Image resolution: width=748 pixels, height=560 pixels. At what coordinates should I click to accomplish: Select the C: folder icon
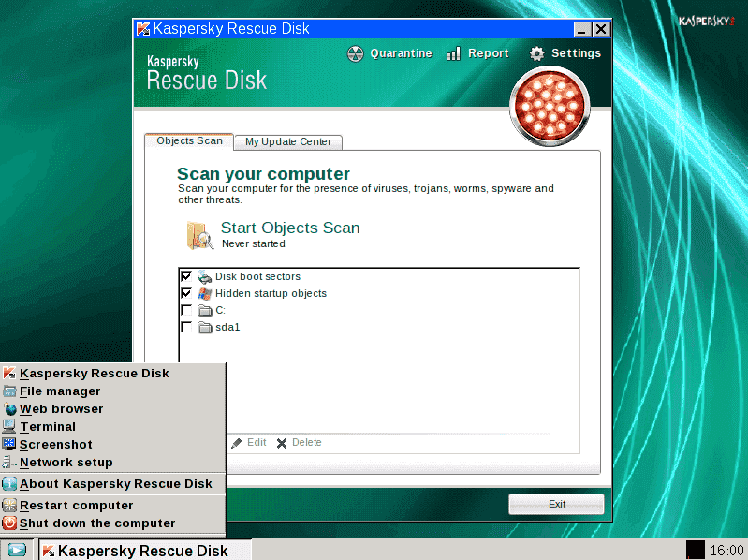click(x=205, y=311)
